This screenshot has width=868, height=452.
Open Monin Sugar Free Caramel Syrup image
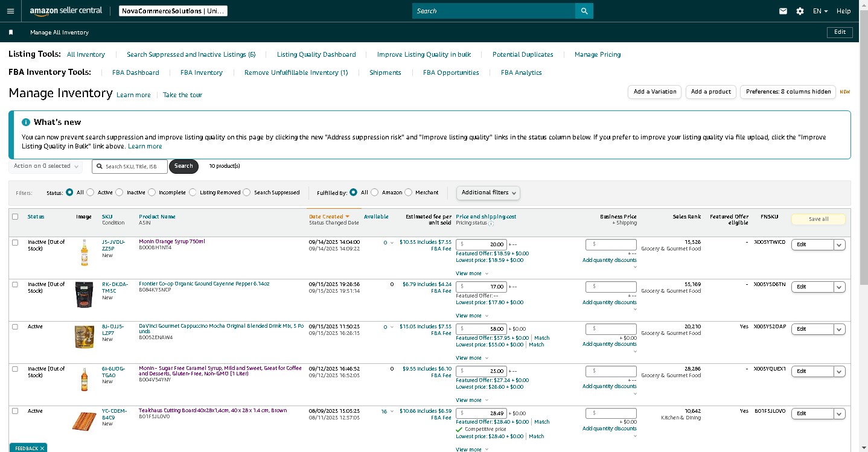pos(84,379)
